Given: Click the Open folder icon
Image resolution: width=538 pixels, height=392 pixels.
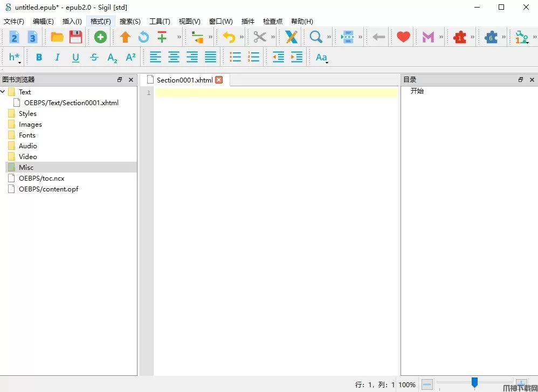Looking at the screenshot, I should [x=57, y=37].
